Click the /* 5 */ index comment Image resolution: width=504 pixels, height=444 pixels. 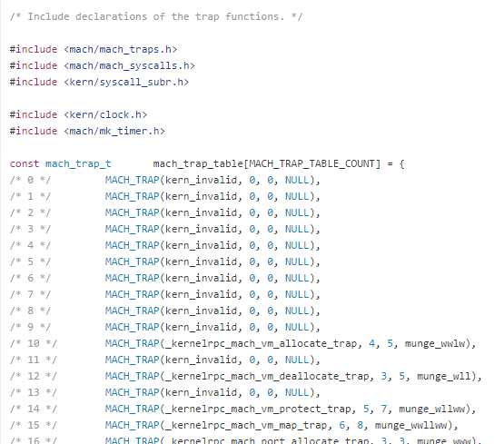pyautogui.click(x=30, y=261)
